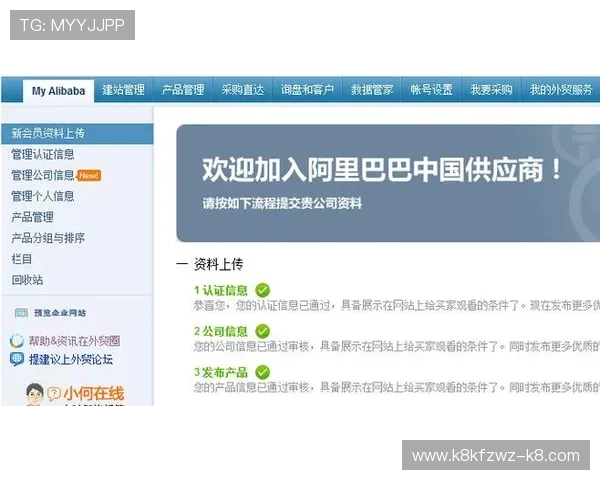The height and width of the screenshot is (480, 600).
Task: Click green checkmark next to 认证信息
Action: [x=262, y=291]
